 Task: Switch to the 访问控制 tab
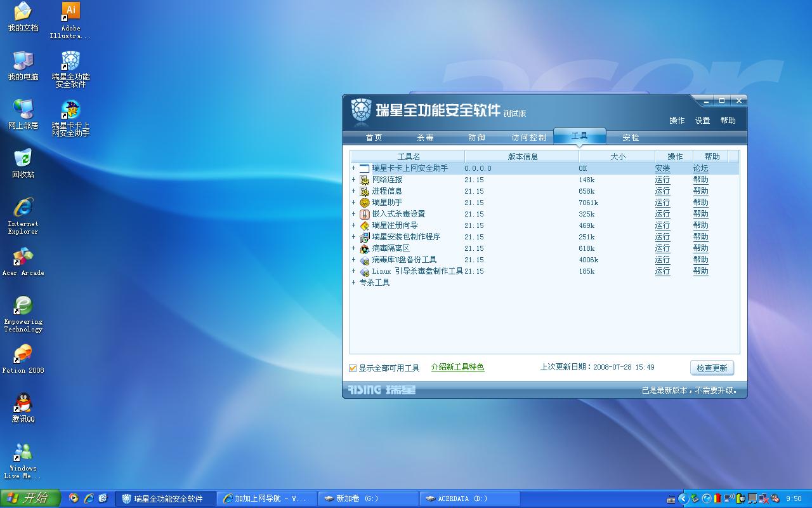pos(528,138)
